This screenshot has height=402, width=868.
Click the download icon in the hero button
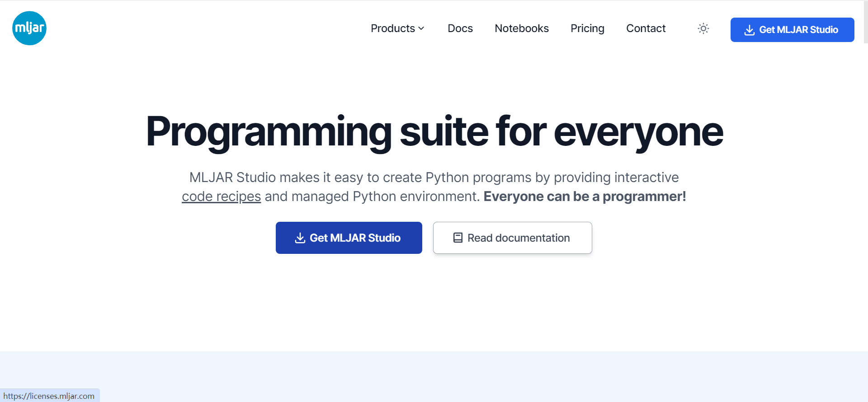click(x=300, y=238)
